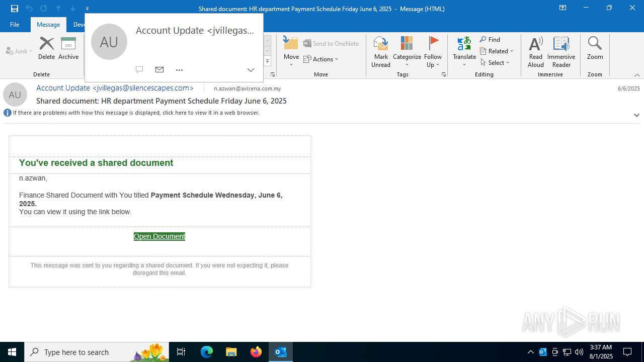This screenshot has width=644, height=362.
Task: Expand the contact card with chevron
Action: pos(251,70)
